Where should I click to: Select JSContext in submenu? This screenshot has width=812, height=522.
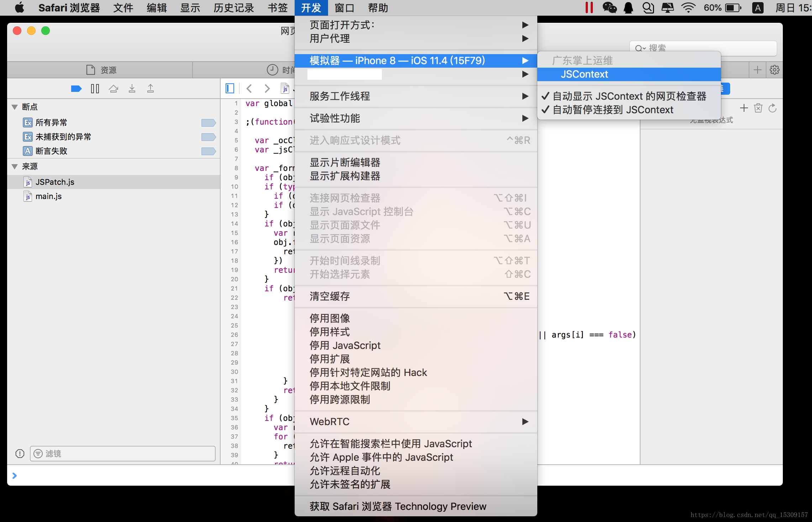629,74
